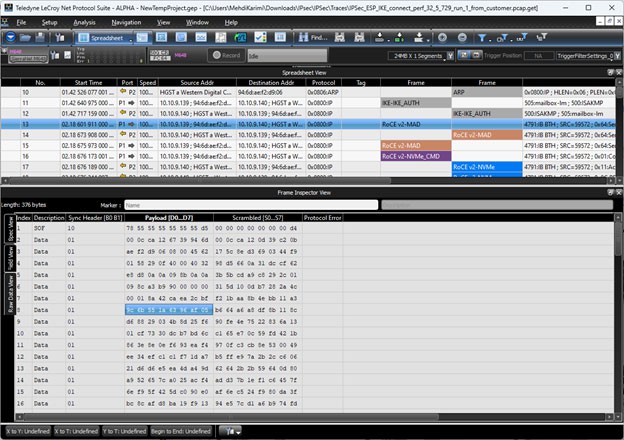The image size is (624, 440).
Task: Click the Spreadsheet View horizontal scrollbar
Action: 308,181
